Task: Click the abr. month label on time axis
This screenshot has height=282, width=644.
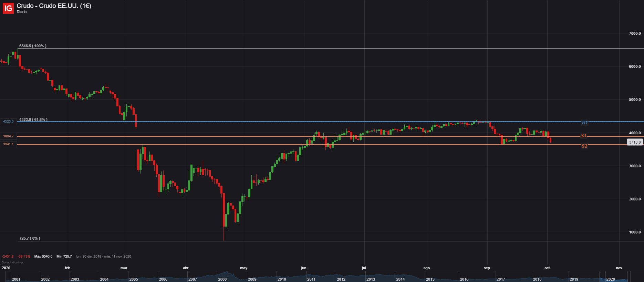Action: pyautogui.click(x=186, y=268)
